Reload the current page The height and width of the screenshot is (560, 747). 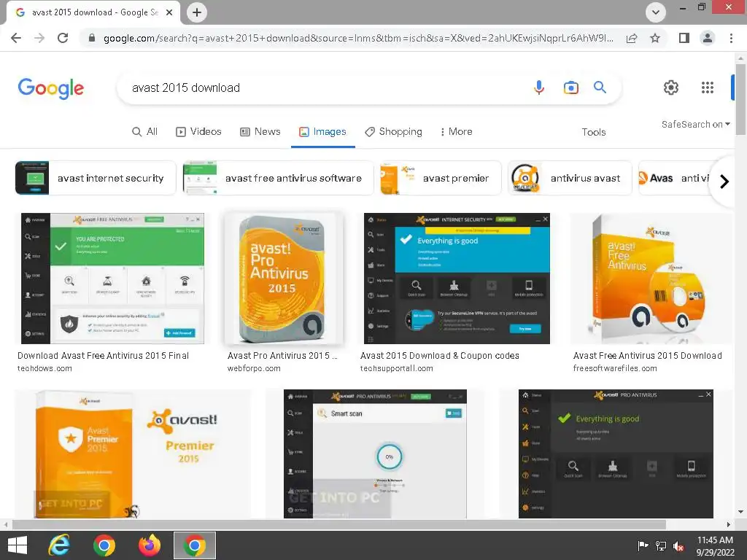coord(63,38)
